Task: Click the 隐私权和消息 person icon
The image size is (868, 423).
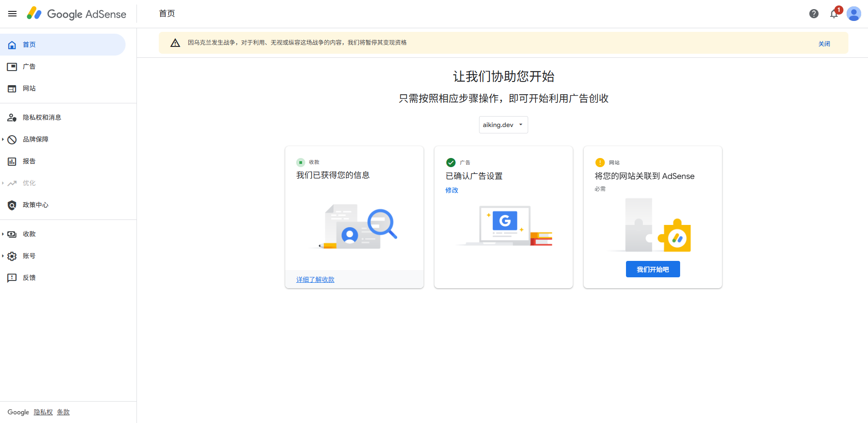Action: [12, 117]
